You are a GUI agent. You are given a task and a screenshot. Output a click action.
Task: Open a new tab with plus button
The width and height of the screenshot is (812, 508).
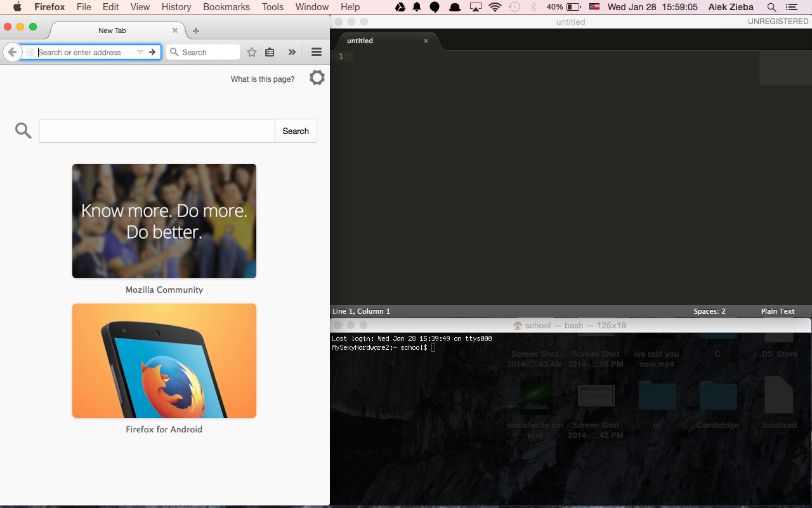196,31
